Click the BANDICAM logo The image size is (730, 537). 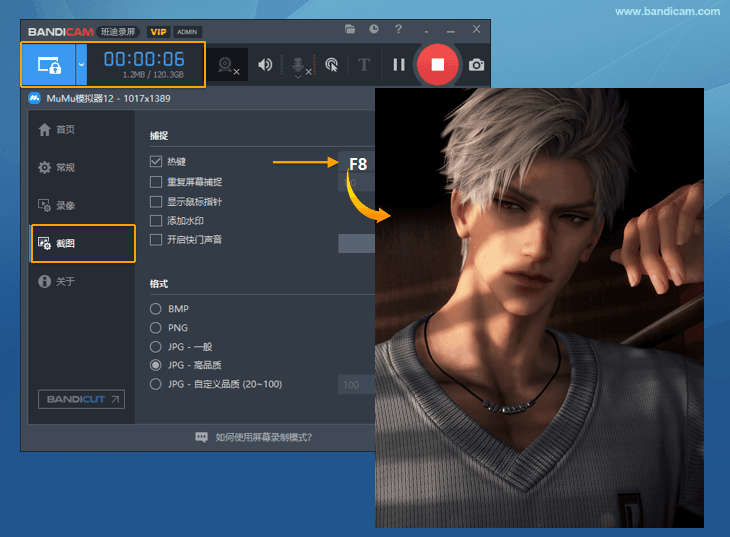[61, 32]
